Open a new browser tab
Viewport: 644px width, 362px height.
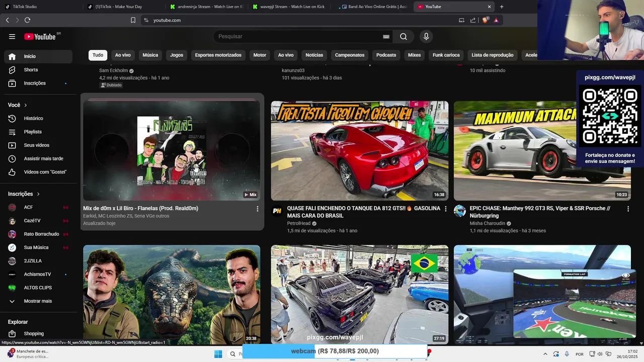click(x=502, y=7)
